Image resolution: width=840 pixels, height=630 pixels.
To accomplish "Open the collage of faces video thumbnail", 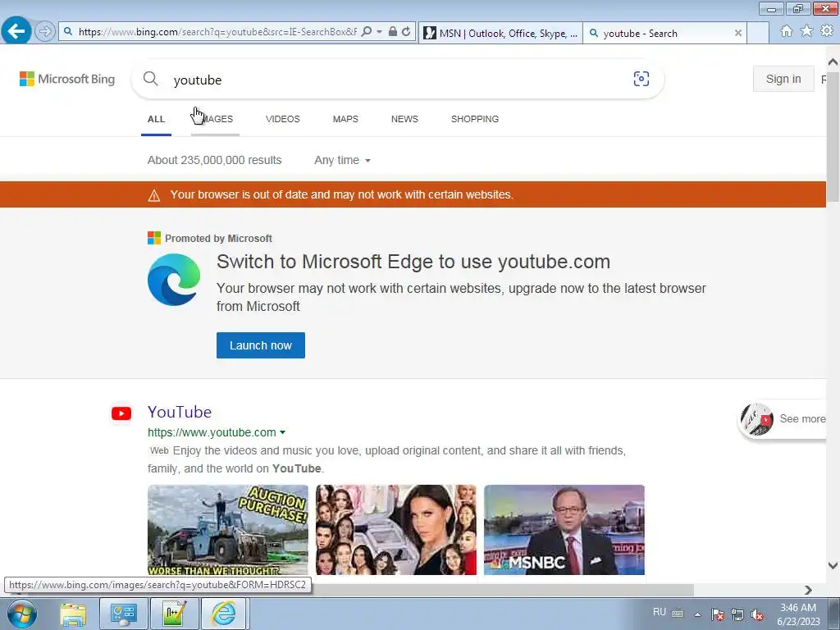I will pos(396,530).
